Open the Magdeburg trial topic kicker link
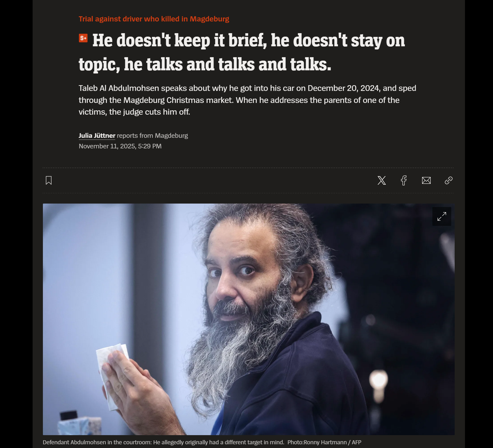 click(x=154, y=19)
